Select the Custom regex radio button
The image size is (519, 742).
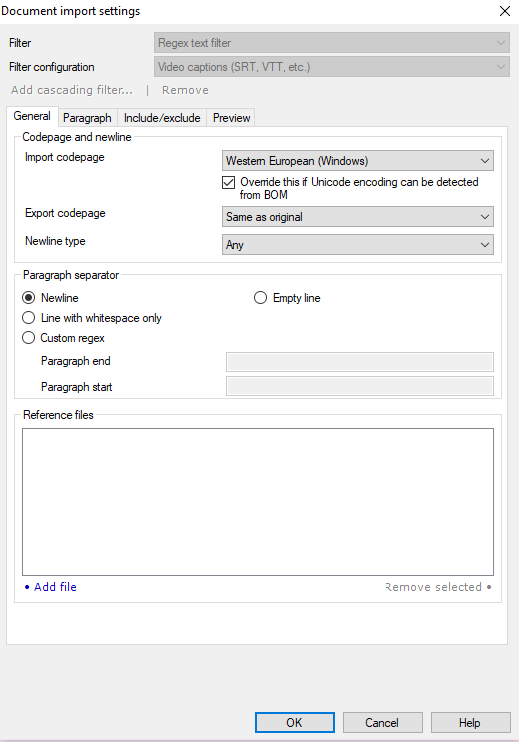pos(28,338)
